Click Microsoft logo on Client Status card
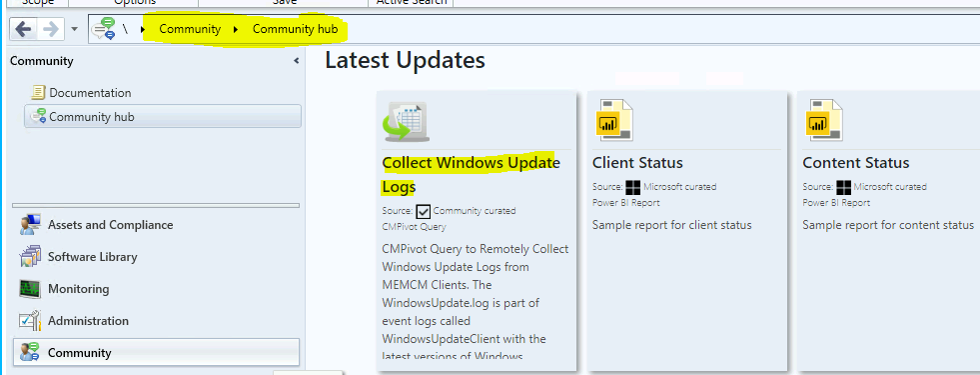This screenshot has height=375, width=980. coord(633,187)
